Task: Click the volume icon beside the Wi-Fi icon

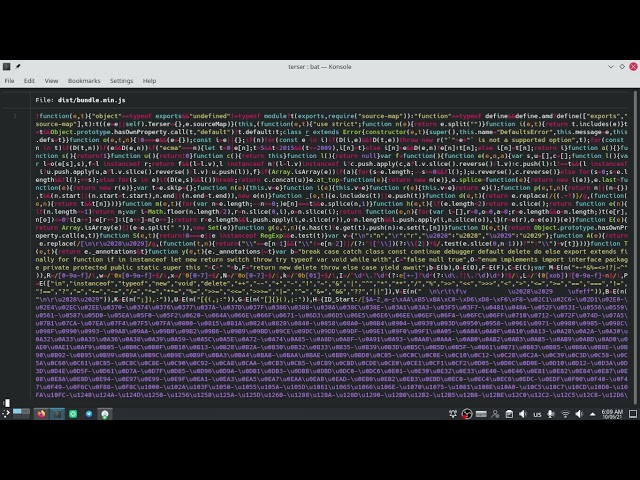Action: [579, 414]
